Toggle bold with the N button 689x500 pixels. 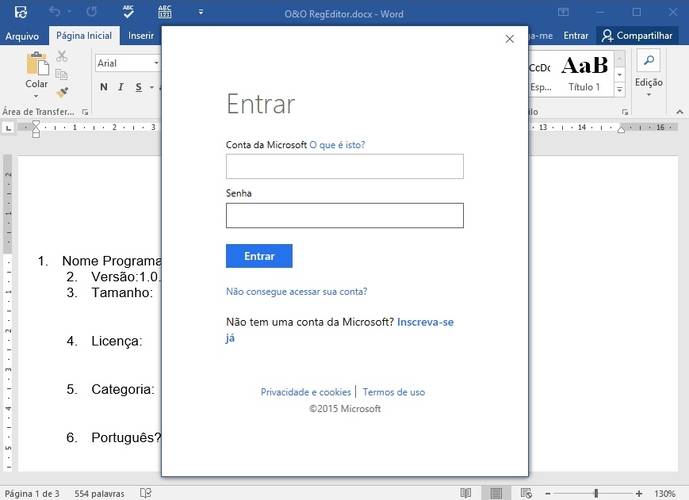pos(104,87)
